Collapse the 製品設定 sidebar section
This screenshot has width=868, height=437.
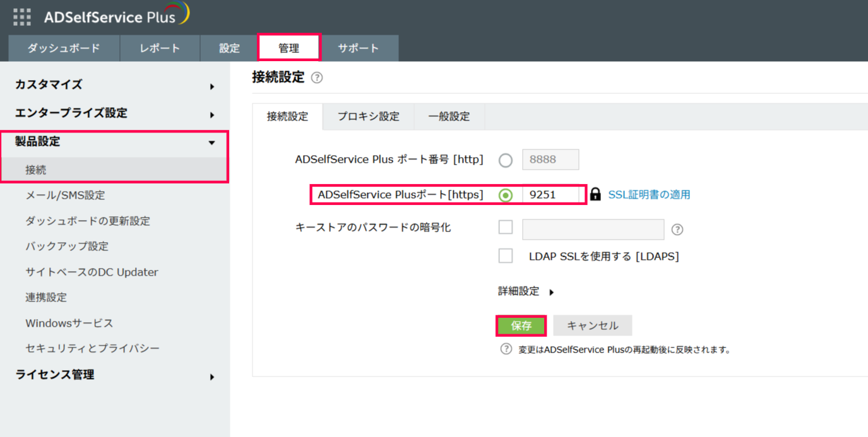click(115, 143)
